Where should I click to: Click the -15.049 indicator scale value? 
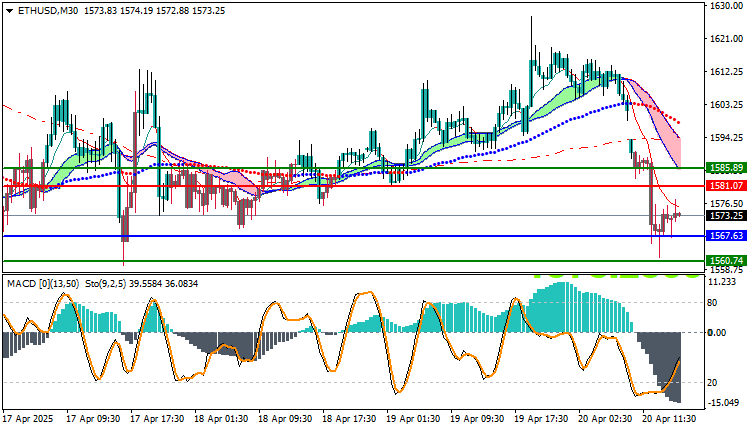tap(724, 403)
